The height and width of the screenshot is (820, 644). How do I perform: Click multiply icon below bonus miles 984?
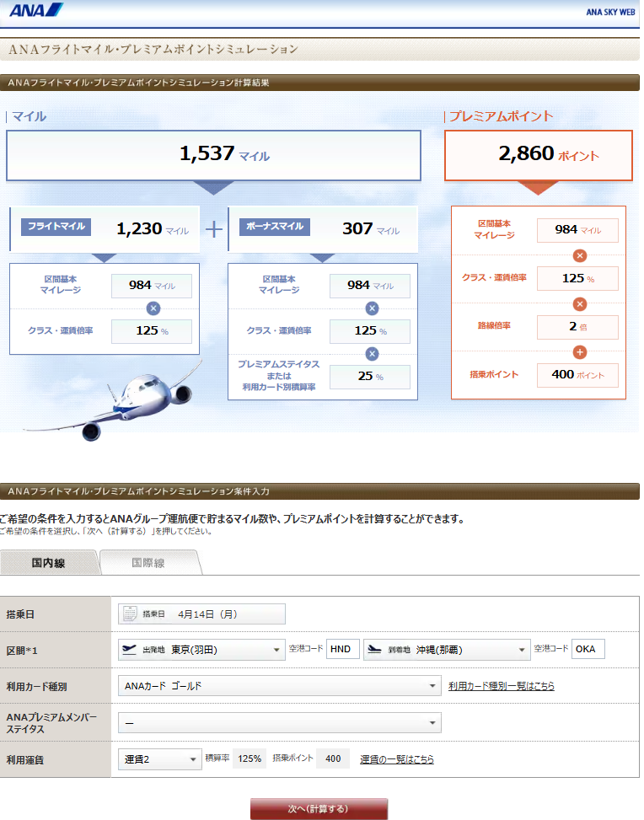[372, 308]
